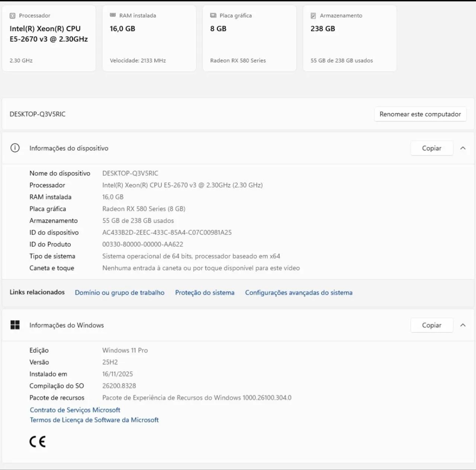Image resolution: width=476 pixels, height=470 pixels.
Task: Select the "Pacote de Experiência de Recursos" value
Action: (x=197, y=398)
